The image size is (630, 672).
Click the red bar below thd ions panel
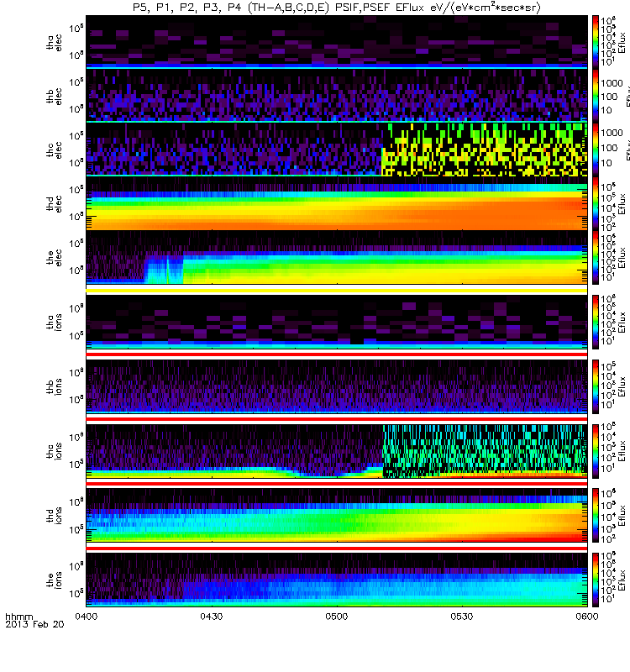click(337, 549)
